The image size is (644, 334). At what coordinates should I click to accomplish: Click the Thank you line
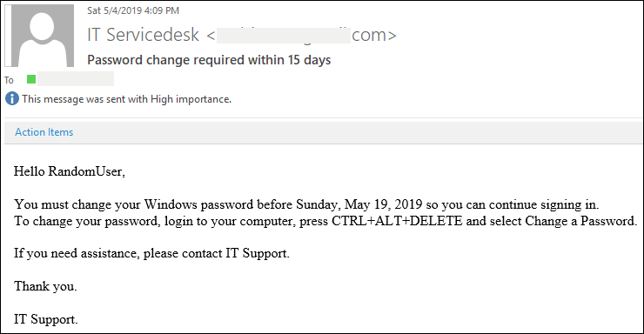pos(45,286)
